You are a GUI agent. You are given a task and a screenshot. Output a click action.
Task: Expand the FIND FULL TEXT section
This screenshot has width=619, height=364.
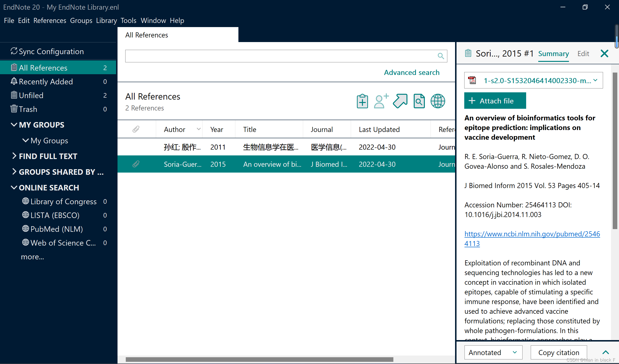coord(14,156)
